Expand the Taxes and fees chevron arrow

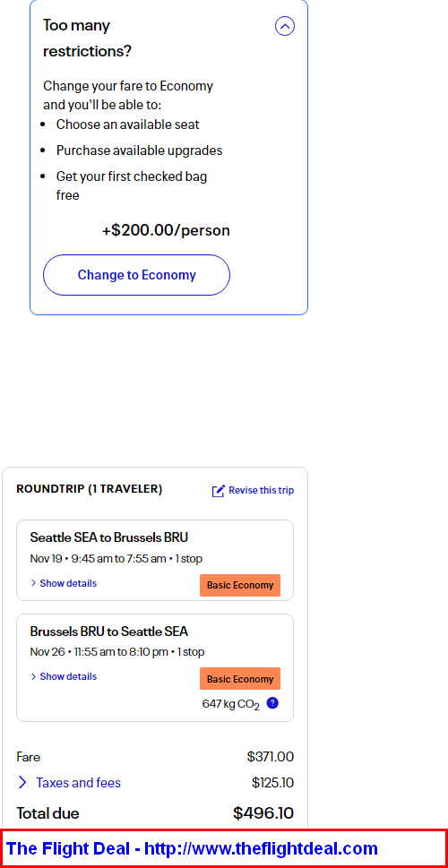[22, 782]
